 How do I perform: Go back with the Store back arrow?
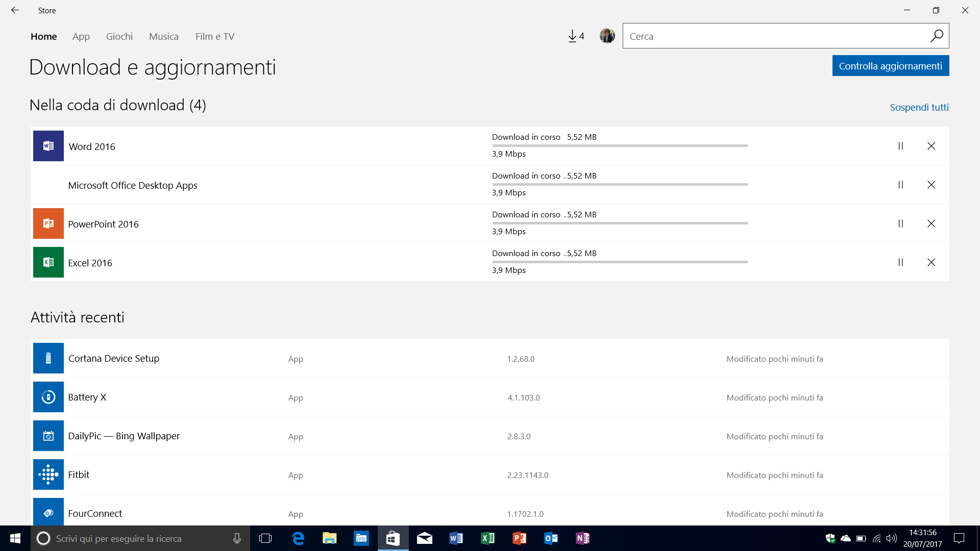point(15,10)
